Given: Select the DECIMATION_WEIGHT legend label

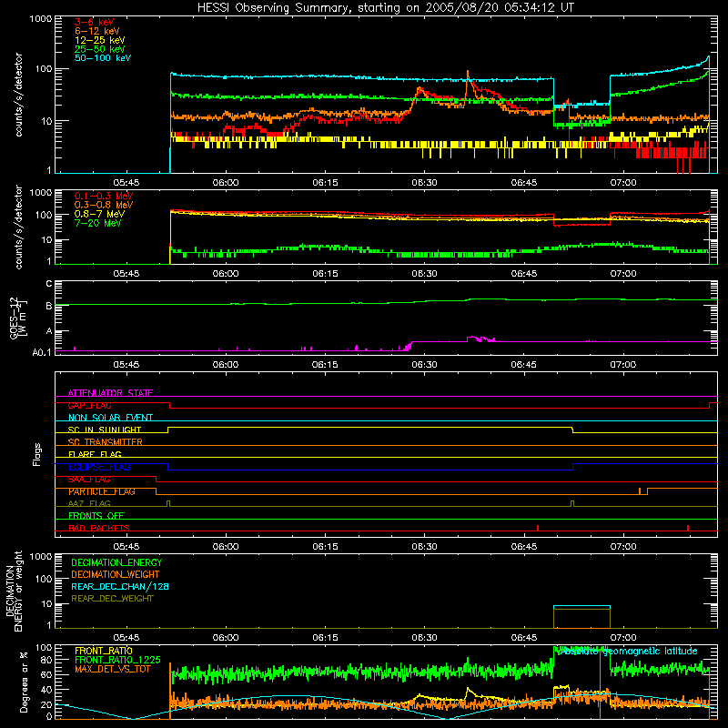Looking at the screenshot, I should point(116,574).
